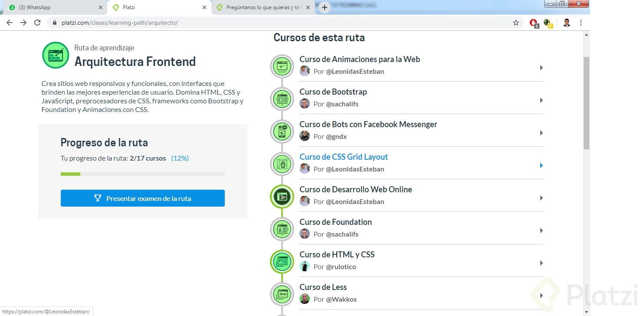Click LeonidasEsteban avatar under Animaciones course
The height and width of the screenshot is (316, 644).
(x=305, y=71)
